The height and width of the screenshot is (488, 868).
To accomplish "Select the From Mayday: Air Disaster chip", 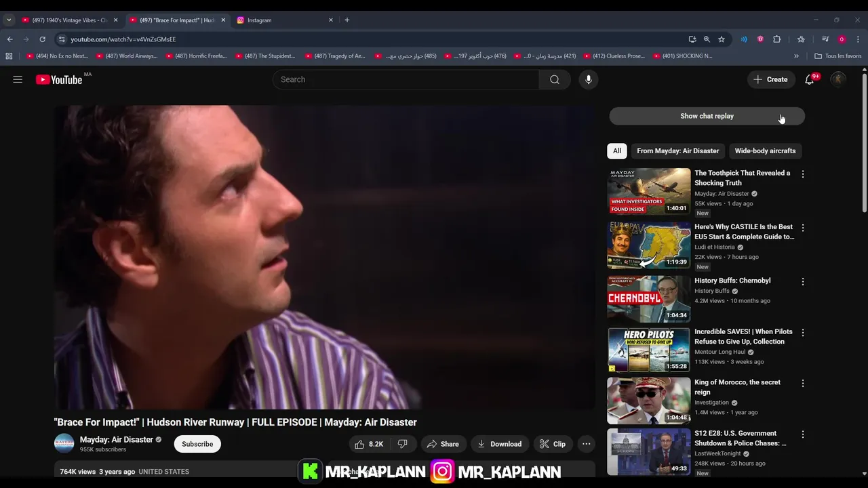I will tap(678, 150).
